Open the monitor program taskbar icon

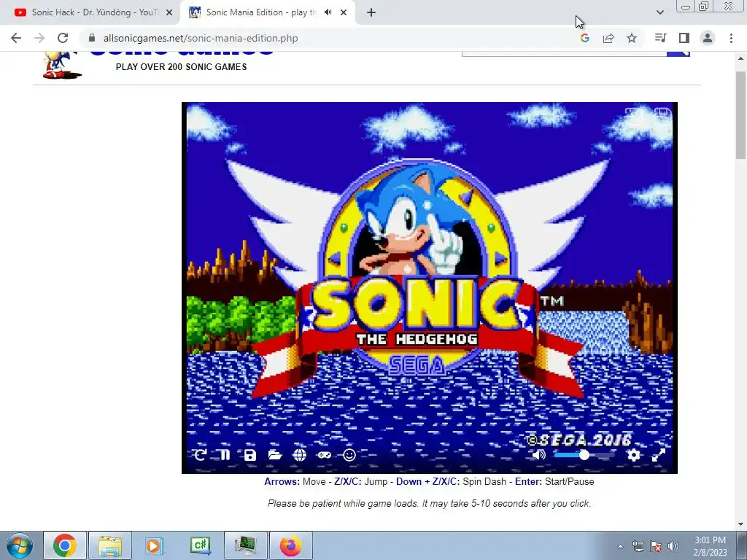pos(246,545)
